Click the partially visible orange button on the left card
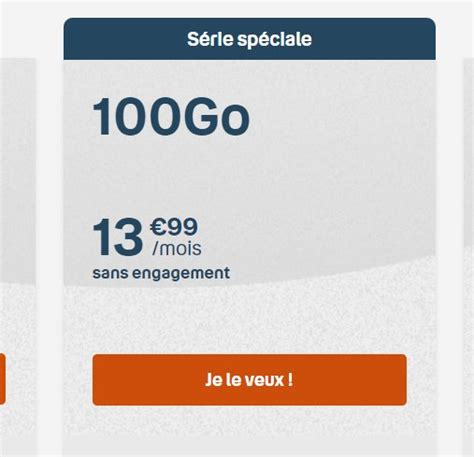Viewport: 474px width, 457px height. (x=2, y=379)
